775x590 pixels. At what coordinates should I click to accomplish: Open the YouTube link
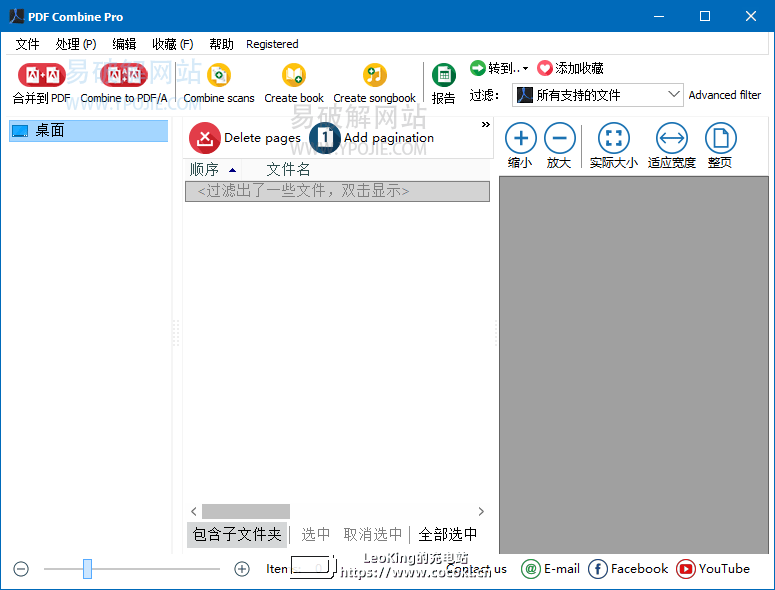click(x=713, y=569)
